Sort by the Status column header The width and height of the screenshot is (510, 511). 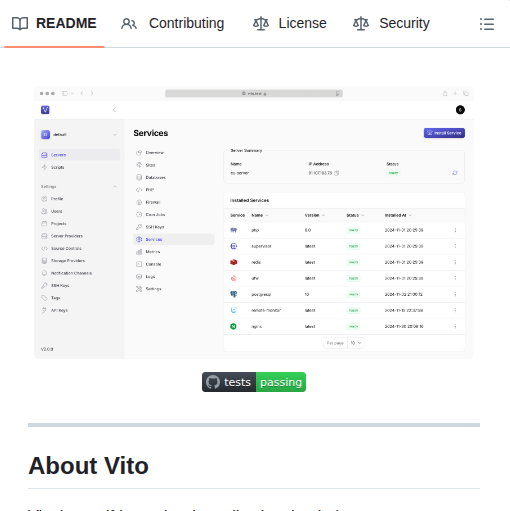pyautogui.click(x=355, y=215)
